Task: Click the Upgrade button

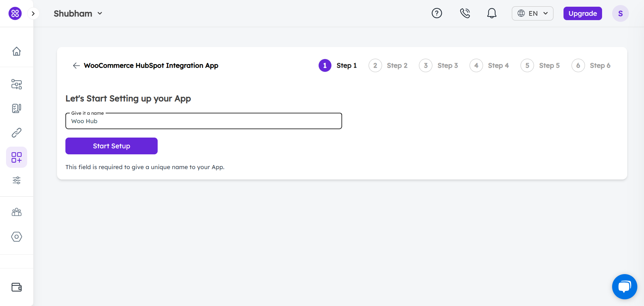Action: [x=583, y=13]
